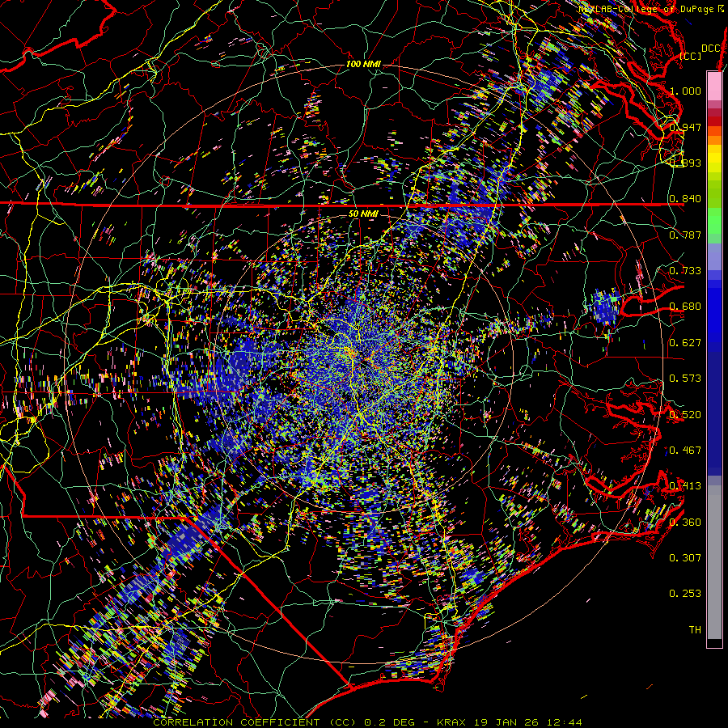Pick the pink swatch at color bar top
Viewport: 728px width, 728px height.
[714, 87]
